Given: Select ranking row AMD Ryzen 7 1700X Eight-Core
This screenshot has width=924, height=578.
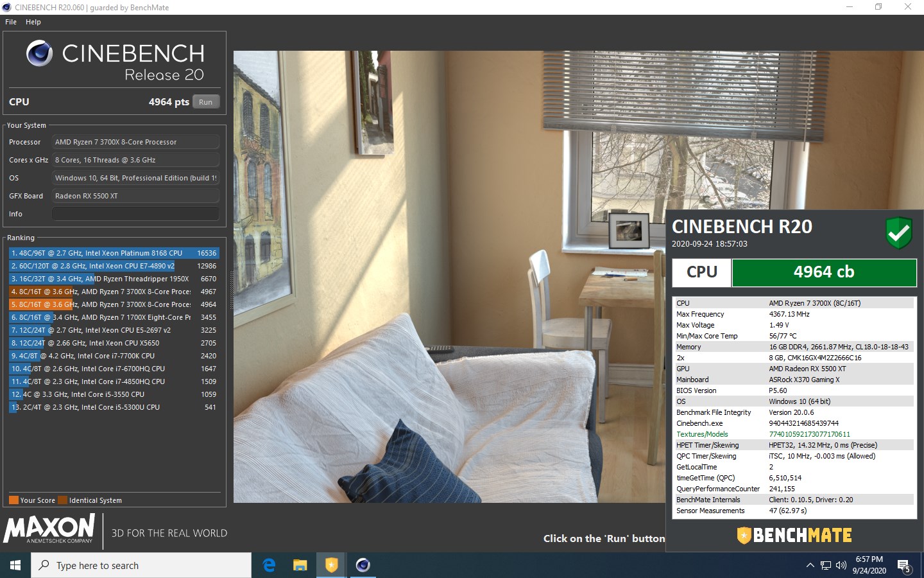Looking at the screenshot, I should click(114, 317).
